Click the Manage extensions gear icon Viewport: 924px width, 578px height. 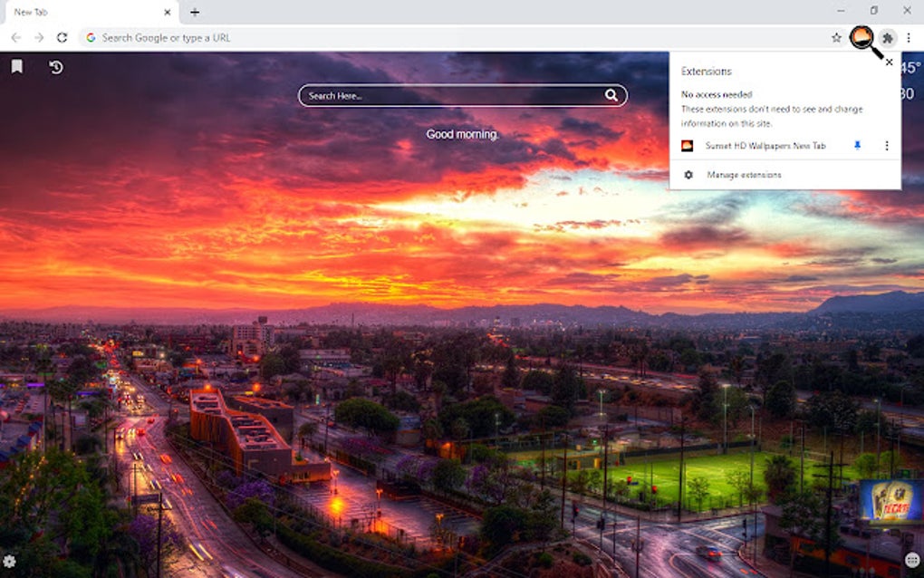(x=688, y=175)
